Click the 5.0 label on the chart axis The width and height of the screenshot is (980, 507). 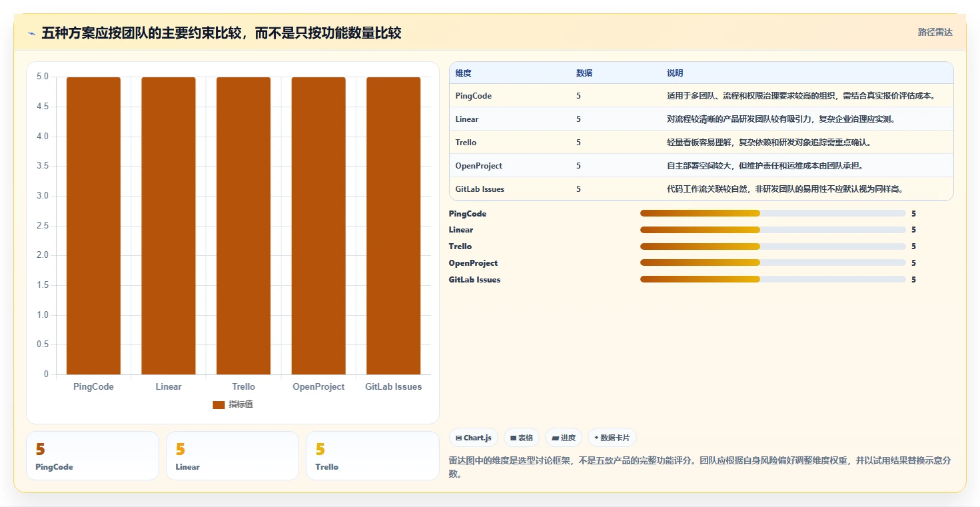[42, 77]
